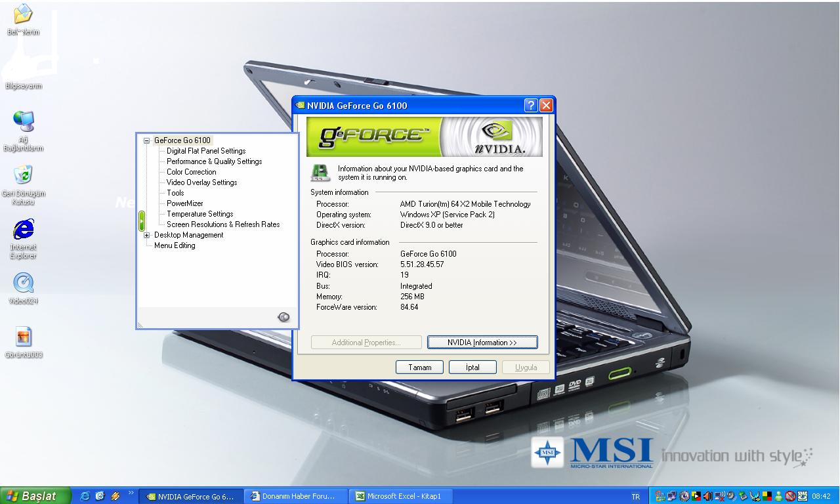This screenshot has height=504, width=840.
Task: Select Video Overlay Settings
Action: point(201,182)
